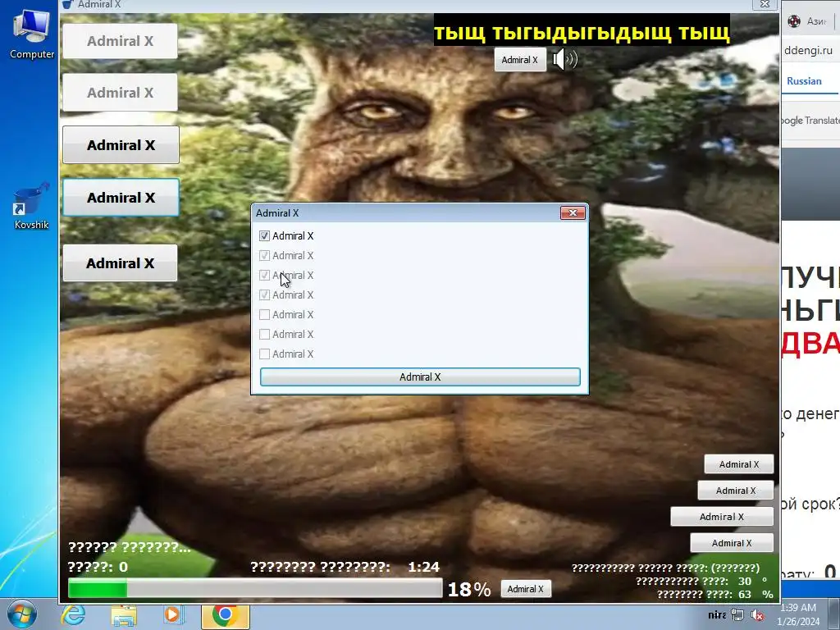Launch Internet Explorer from the taskbar
The height and width of the screenshot is (630, 840).
pyautogui.click(x=73, y=615)
